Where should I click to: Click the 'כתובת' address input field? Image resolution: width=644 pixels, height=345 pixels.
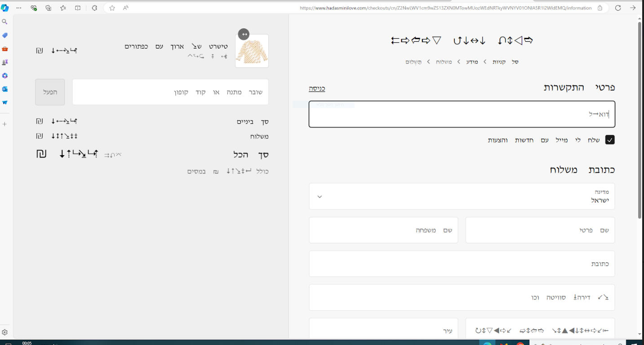[x=462, y=264]
